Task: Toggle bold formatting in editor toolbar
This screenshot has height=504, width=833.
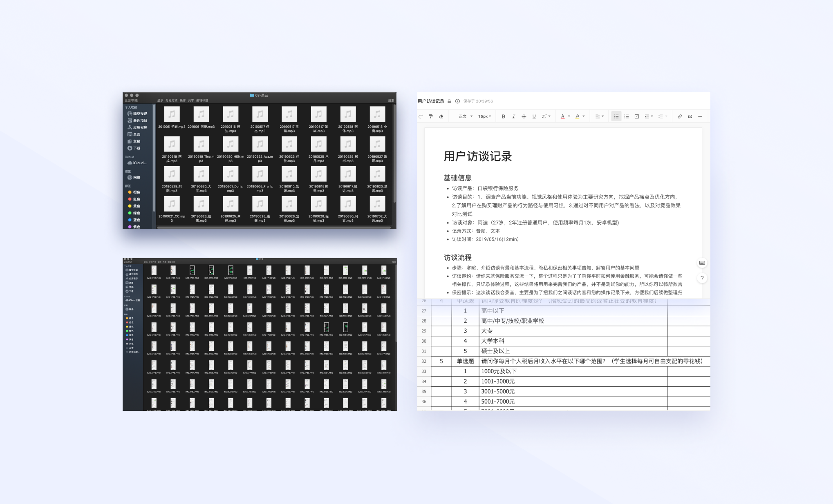Action: tap(503, 116)
